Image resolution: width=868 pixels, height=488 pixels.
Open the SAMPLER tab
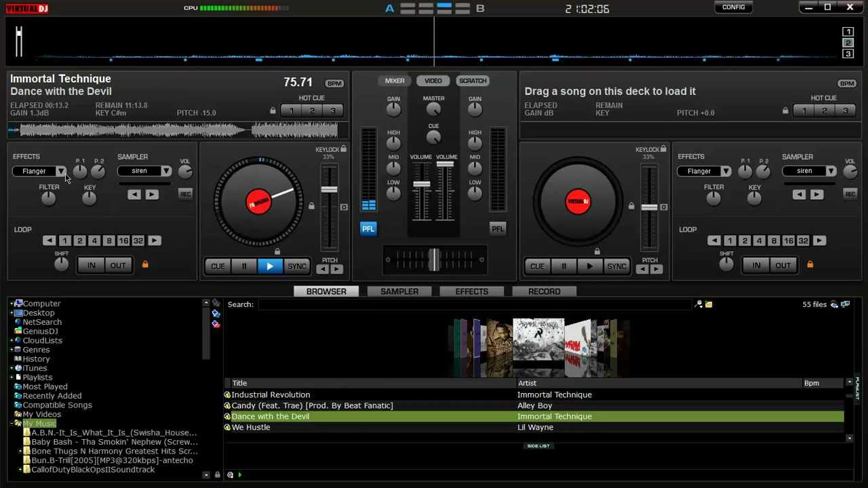[399, 291]
